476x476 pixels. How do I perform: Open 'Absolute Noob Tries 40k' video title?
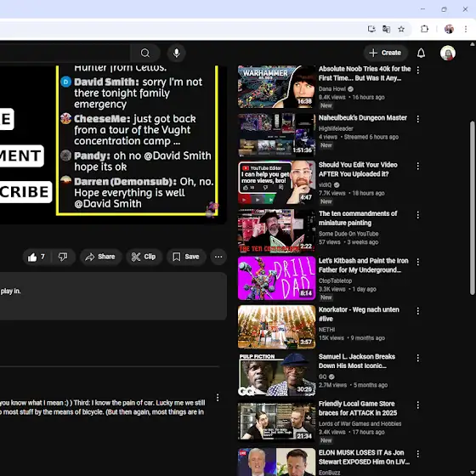pos(365,73)
